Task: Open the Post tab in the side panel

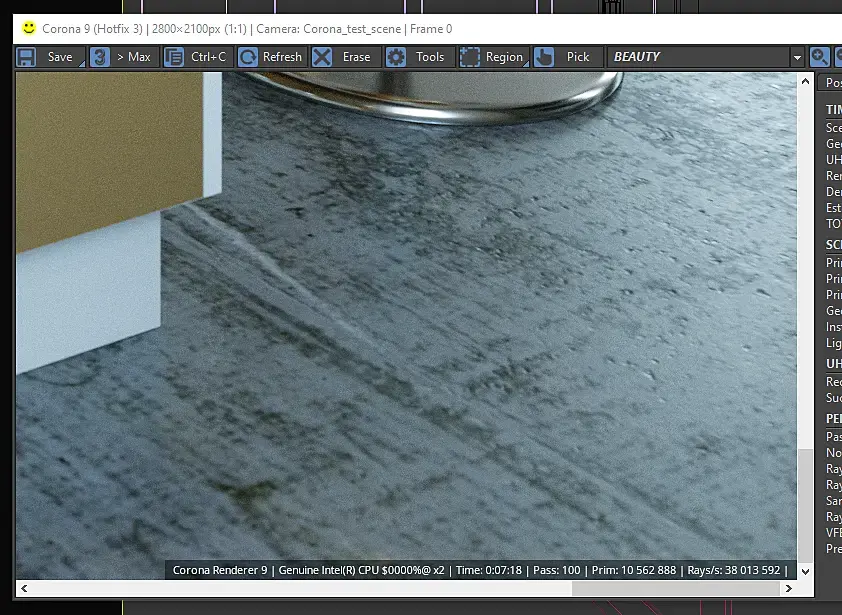Action: (830, 82)
